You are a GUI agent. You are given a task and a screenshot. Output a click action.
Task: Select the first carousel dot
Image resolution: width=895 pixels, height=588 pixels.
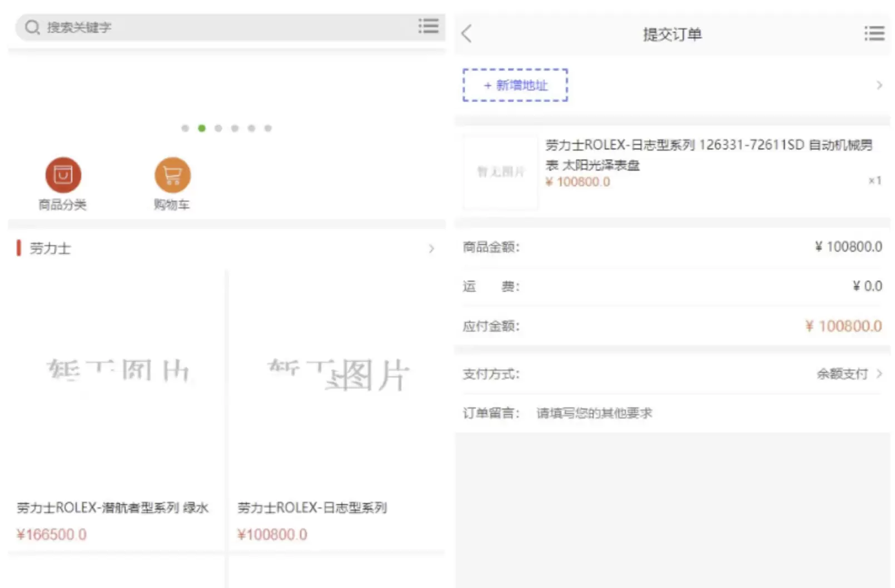click(x=185, y=128)
